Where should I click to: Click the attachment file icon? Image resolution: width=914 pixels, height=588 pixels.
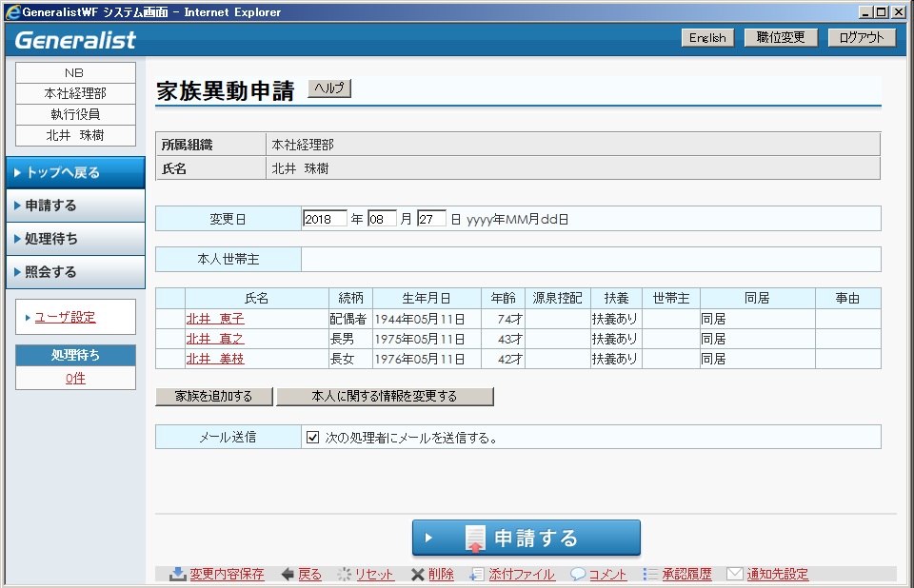pyautogui.click(x=477, y=574)
